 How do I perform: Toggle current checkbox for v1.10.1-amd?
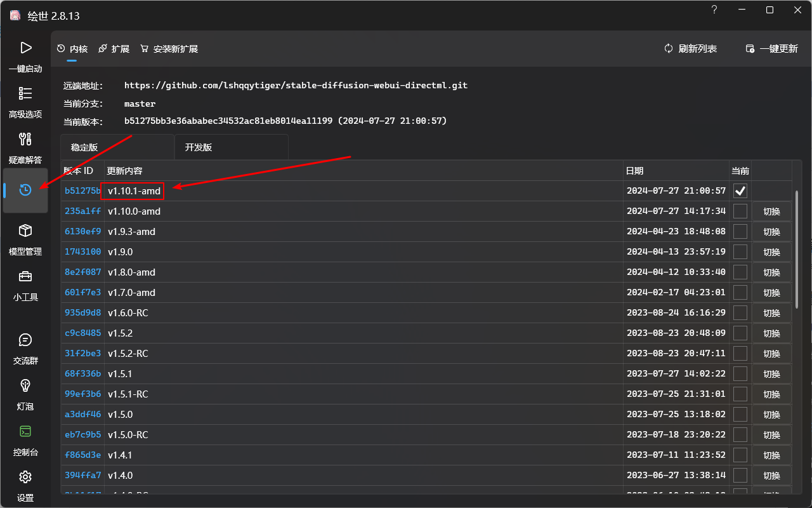coord(740,190)
